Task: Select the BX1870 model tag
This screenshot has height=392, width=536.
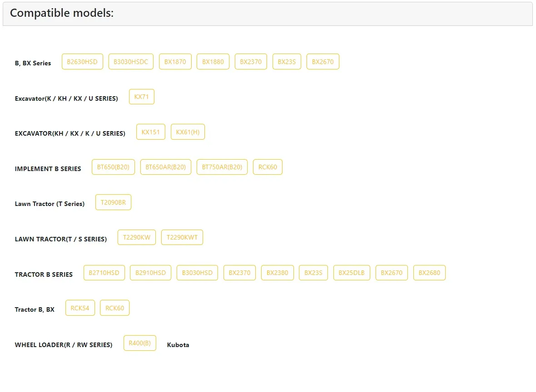Action: pyautogui.click(x=175, y=62)
